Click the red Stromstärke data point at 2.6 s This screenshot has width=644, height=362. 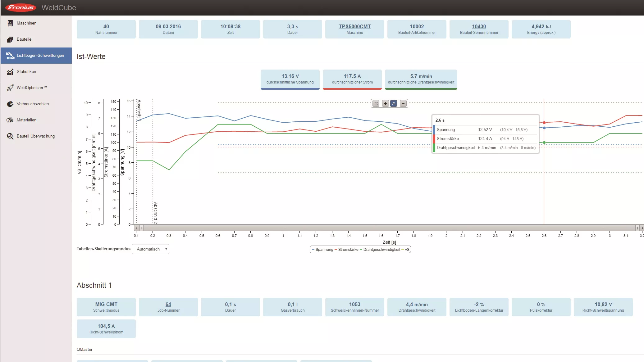[544, 123]
